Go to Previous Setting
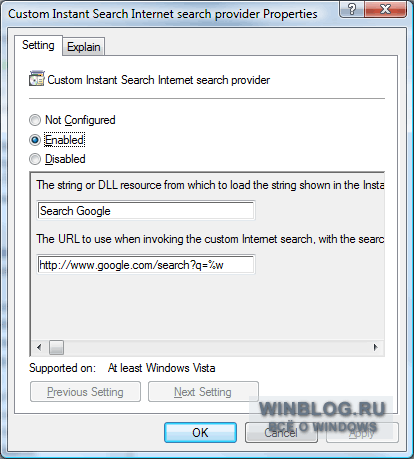This screenshot has height=459, width=414. (x=85, y=392)
